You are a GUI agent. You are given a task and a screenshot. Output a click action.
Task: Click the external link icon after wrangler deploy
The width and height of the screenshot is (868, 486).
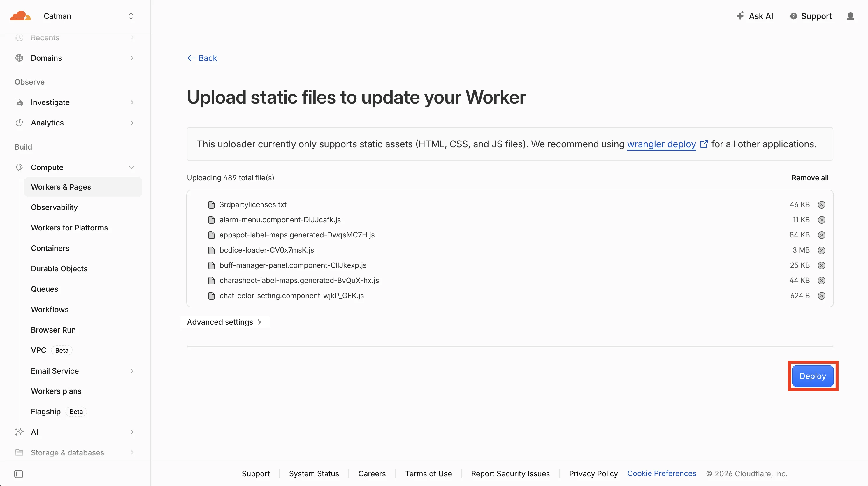tap(704, 144)
